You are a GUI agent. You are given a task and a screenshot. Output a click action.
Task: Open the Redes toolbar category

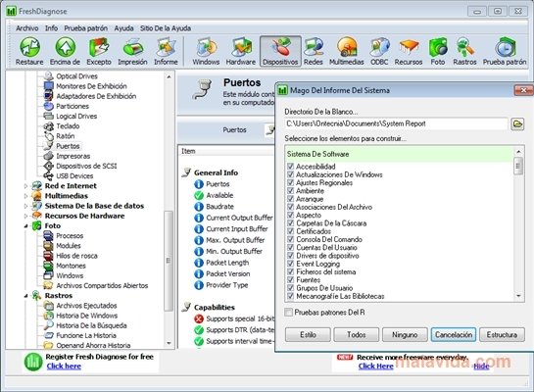[313, 51]
